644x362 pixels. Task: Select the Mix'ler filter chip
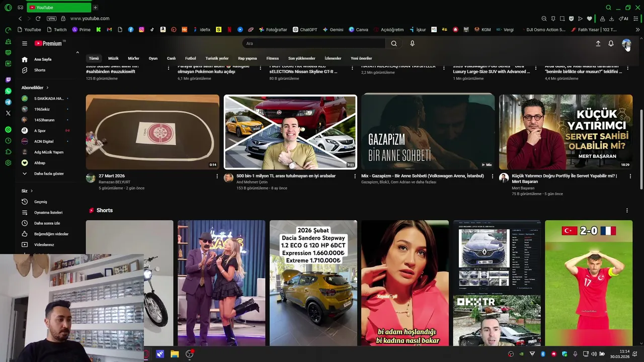coord(133,58)
